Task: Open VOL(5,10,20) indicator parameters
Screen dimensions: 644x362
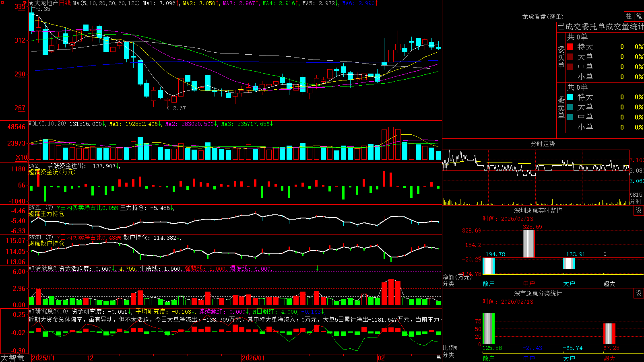Action: 47,124
